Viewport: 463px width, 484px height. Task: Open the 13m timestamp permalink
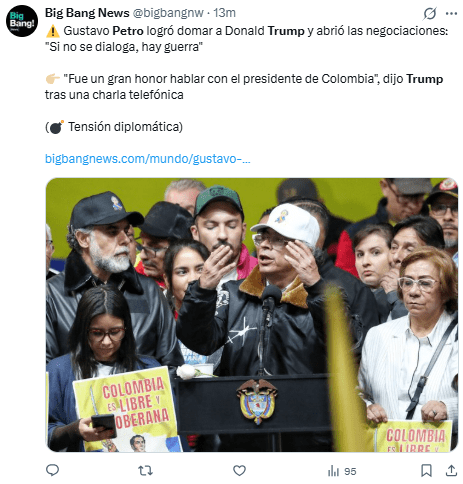pyautogui.click(x=225, y=13)
